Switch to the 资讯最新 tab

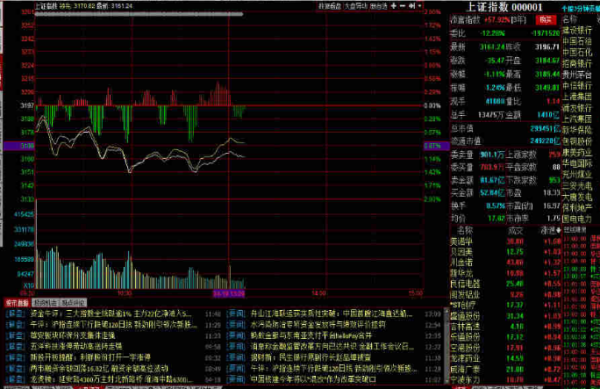(x=17, y=303)
